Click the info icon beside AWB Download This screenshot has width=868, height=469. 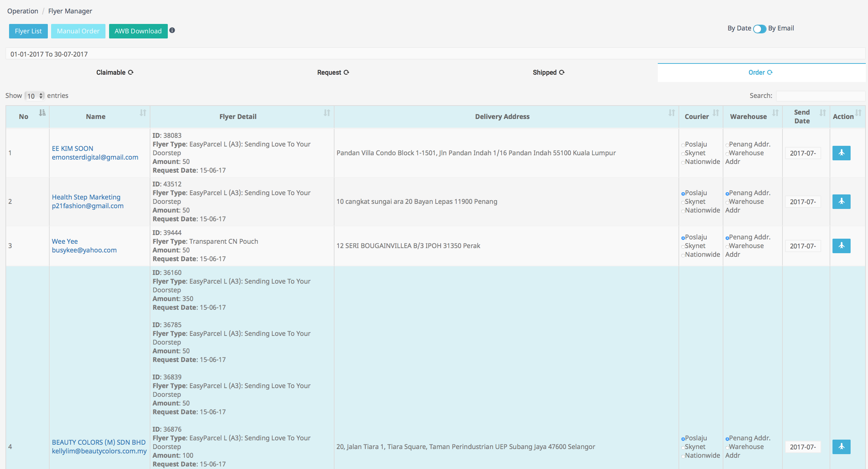point(172,30)
